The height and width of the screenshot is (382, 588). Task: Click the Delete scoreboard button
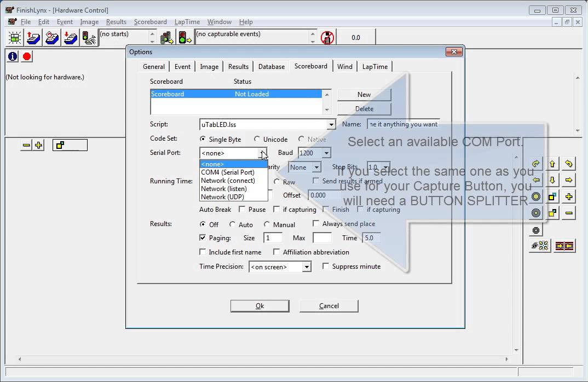pos(364,109)
